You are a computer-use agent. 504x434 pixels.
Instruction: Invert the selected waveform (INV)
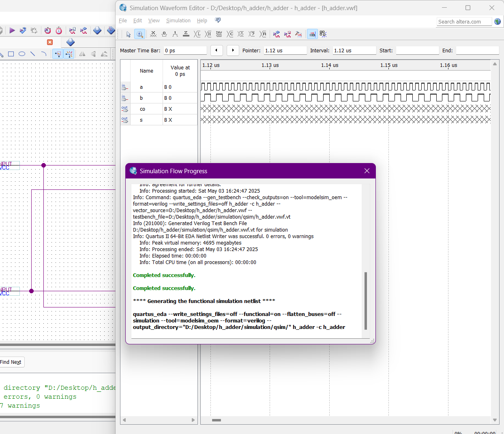(x=219, y=34)
